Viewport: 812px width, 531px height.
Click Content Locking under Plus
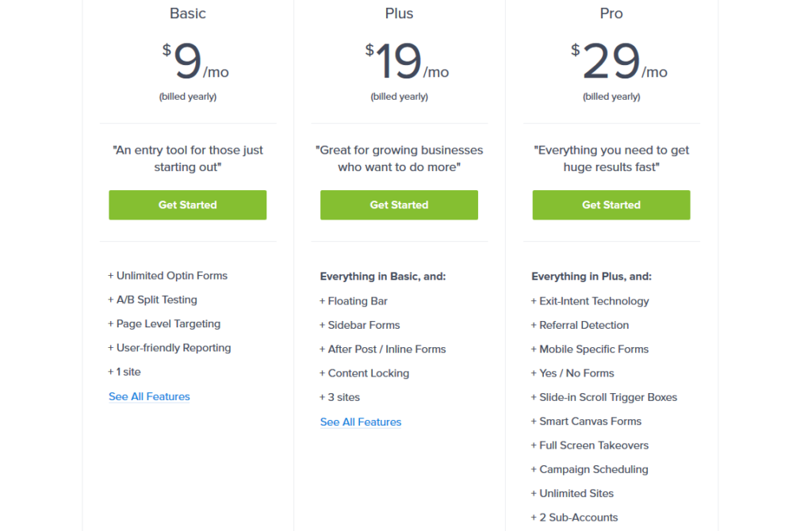click(364, 372)
